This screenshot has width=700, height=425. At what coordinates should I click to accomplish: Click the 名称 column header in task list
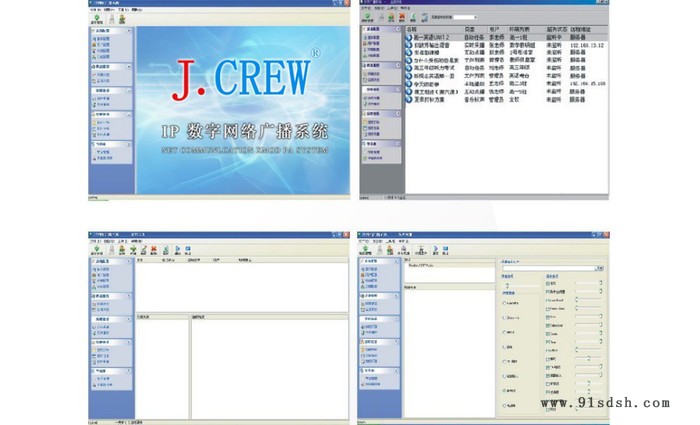pos(412,29)
